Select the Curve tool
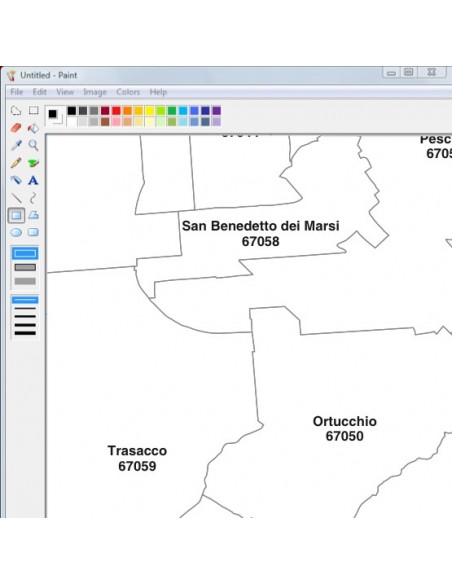 click(x=33, y=198)
